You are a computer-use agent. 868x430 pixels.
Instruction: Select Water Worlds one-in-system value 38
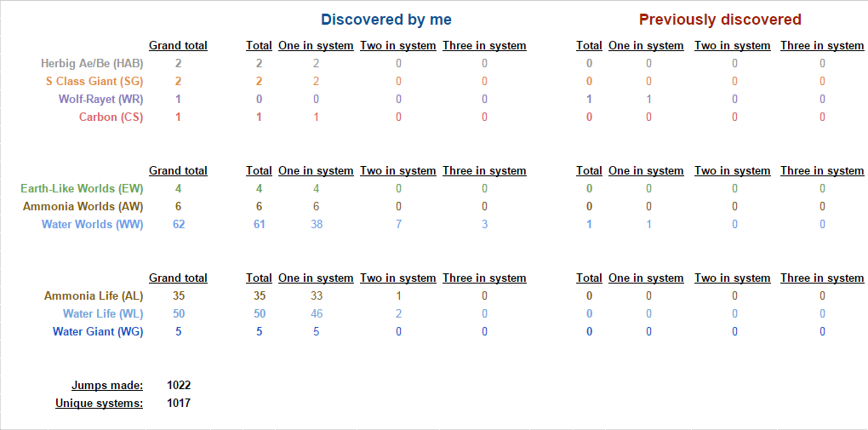pyautogui.click(x=316, y=225)
